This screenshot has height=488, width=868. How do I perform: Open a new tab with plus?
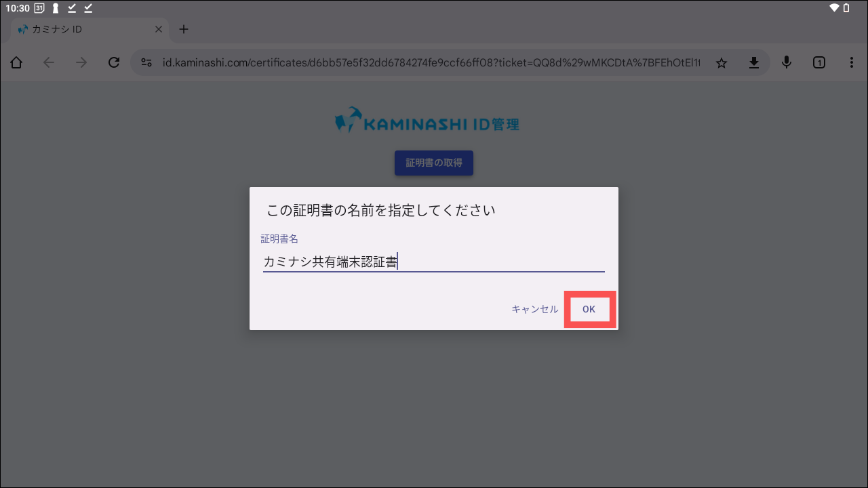[183, 29]
